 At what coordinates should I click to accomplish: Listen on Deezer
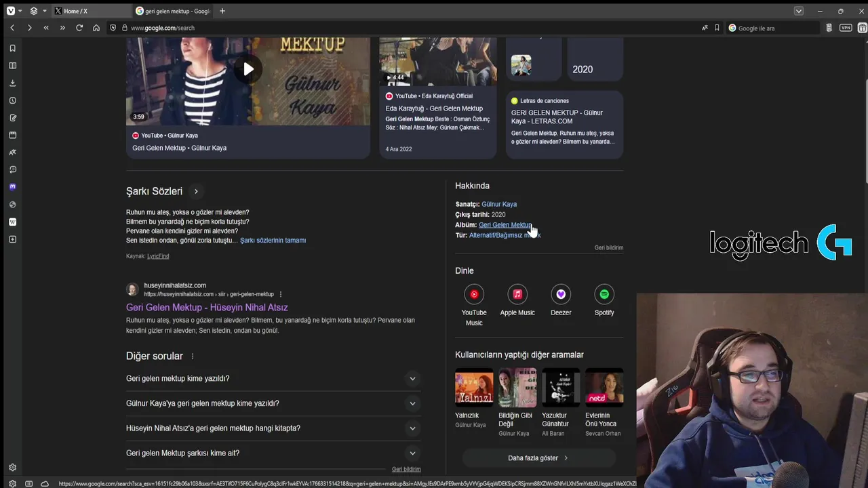(x=561, y=300)
